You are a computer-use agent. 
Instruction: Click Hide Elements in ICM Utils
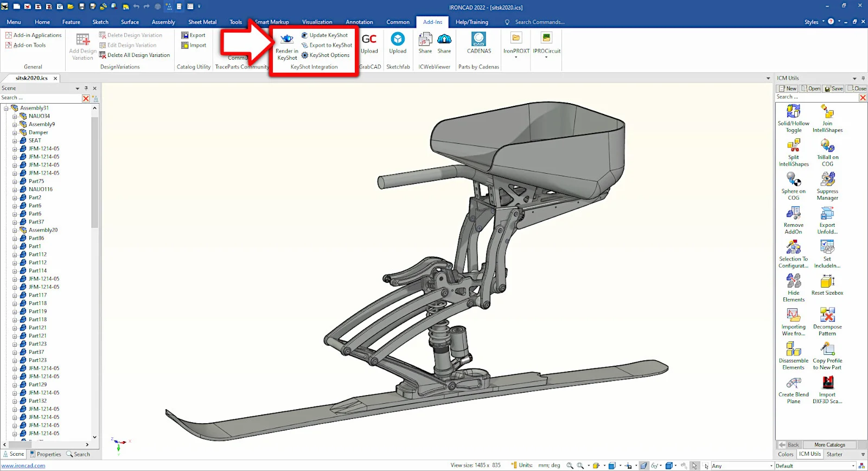(x=793, y=282)
